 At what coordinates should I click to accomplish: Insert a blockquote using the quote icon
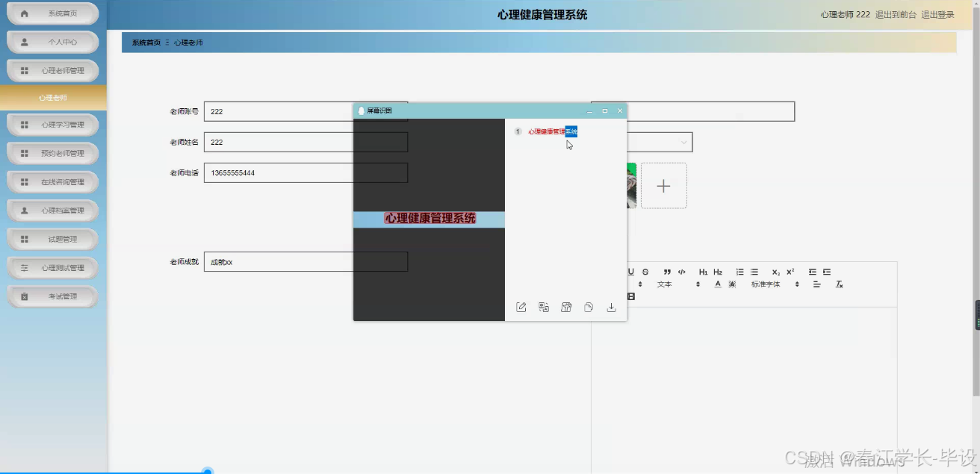pyautogui.click(x=667, y=272)
